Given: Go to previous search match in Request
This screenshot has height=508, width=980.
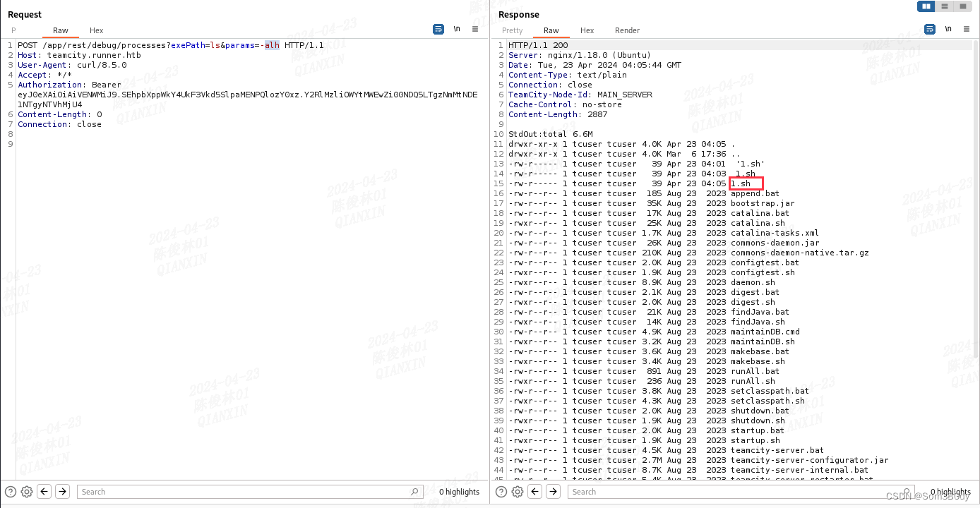Looking at the screenshot, I should click(x=44, y=492).
